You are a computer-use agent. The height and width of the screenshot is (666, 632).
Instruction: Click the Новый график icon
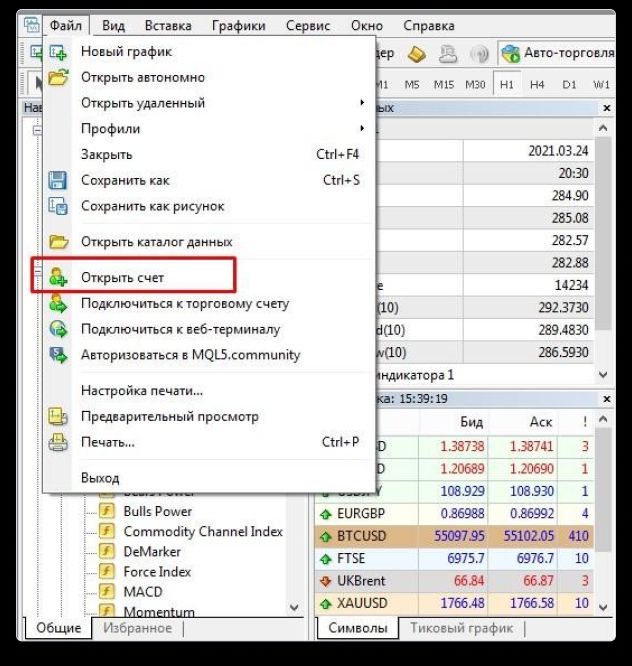(x=58, y=52)
